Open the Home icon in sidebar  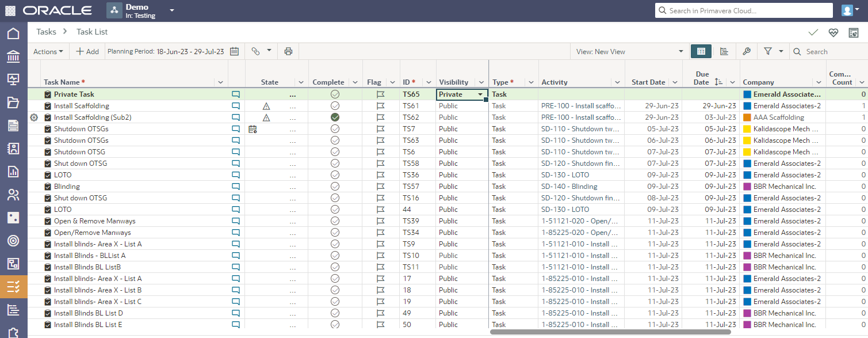[x=13, y=33]
